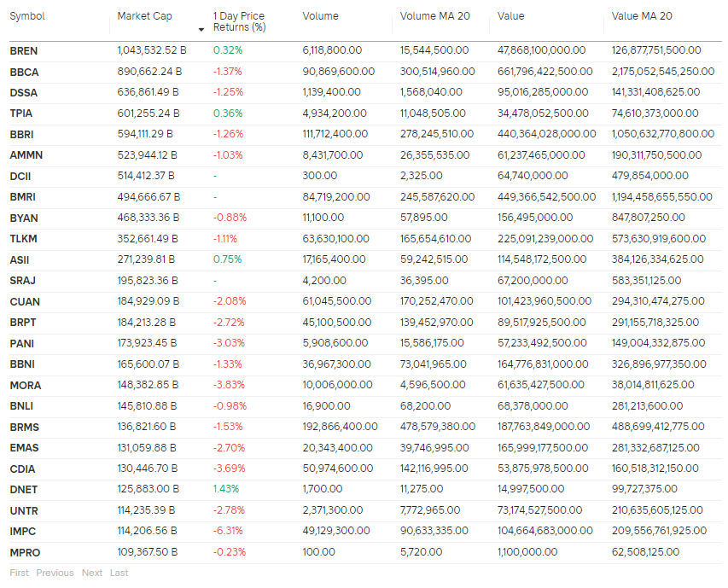This screenshot has height=588, width=728.
Task: Sort by Value MA 20 header
Action: point(642,16)
